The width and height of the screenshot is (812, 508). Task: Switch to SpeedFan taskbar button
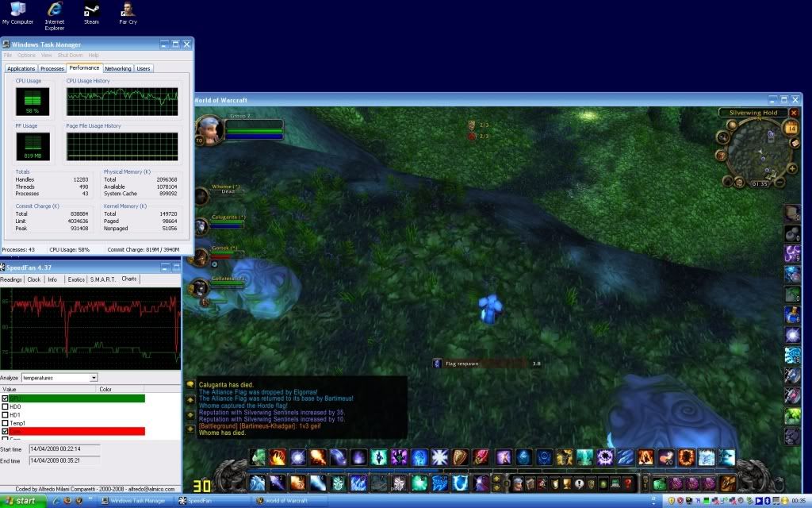[213, 501]
